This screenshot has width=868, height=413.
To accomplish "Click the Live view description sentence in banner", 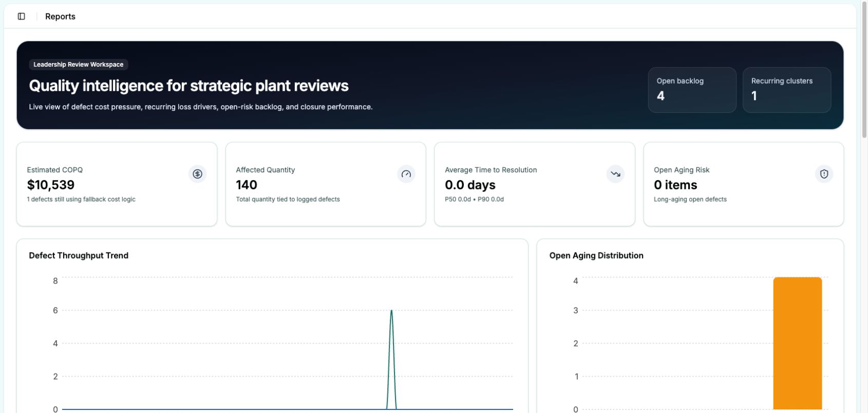I will click(x=201, y=107).
